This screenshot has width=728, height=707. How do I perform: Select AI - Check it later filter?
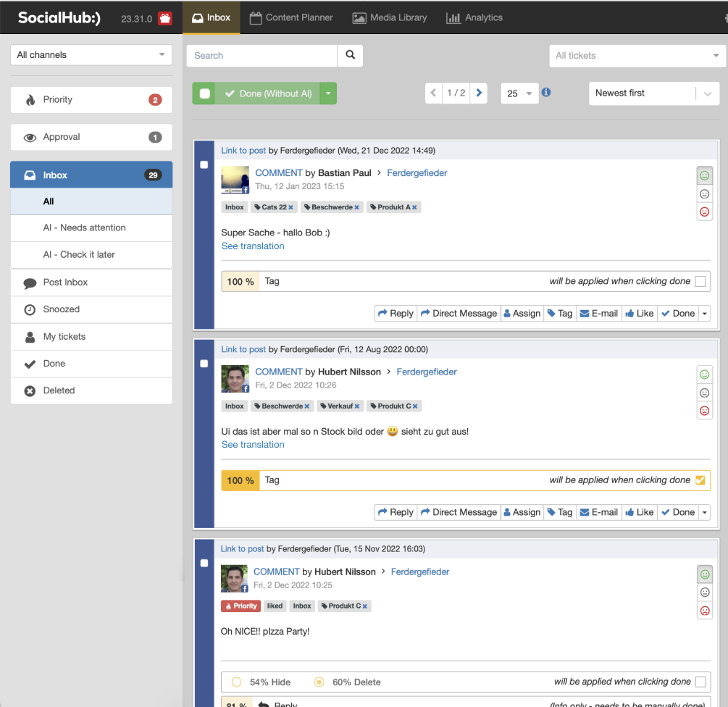91,255
